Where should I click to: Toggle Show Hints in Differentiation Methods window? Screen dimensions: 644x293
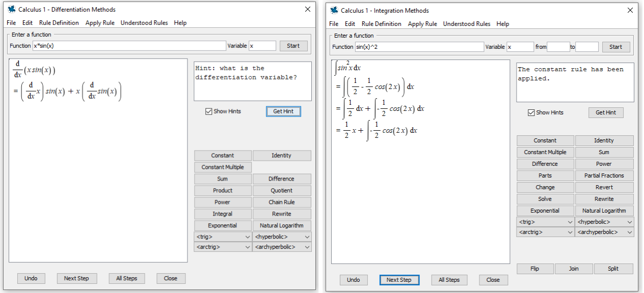pos(208,111)
